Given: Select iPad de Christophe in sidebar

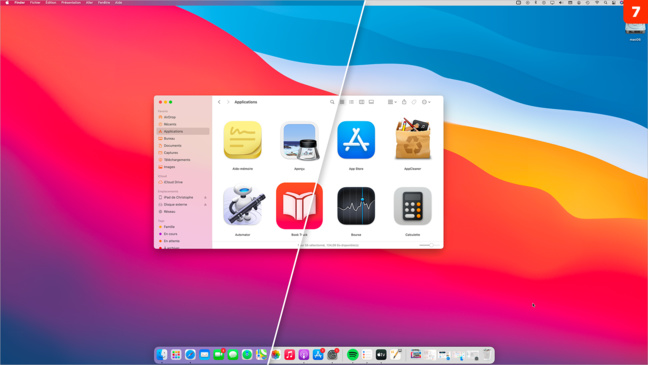Looking at the screenshot, I should [x=183, y=198].
